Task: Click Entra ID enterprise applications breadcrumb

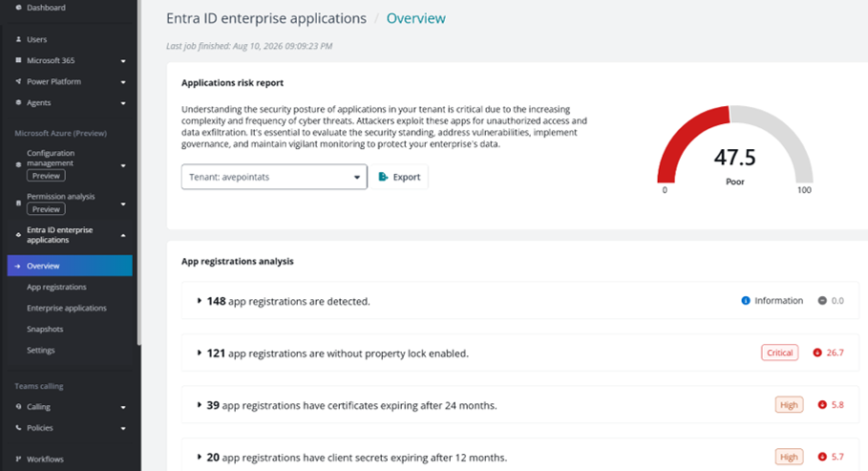Action: point(266,18)
